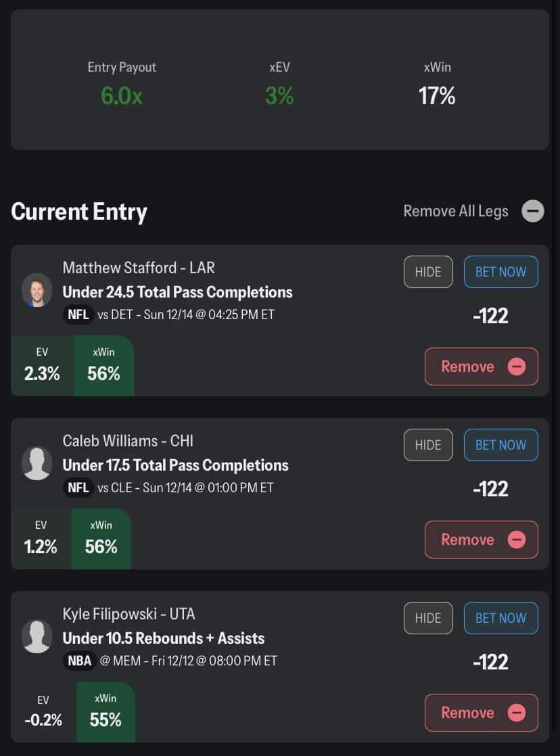Remove the Caleb Williams pass completions leg
560x756 pixels.
click(481, 540)
